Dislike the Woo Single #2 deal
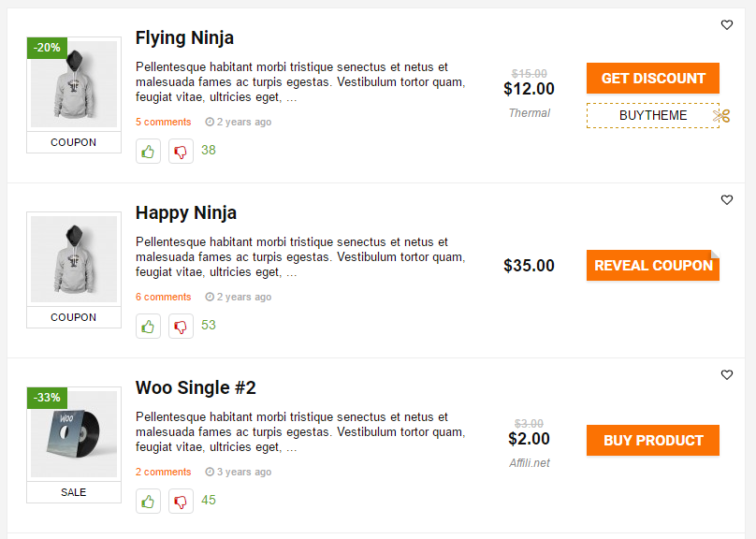This screenshot has width=756, height=539. click(181, 502)
